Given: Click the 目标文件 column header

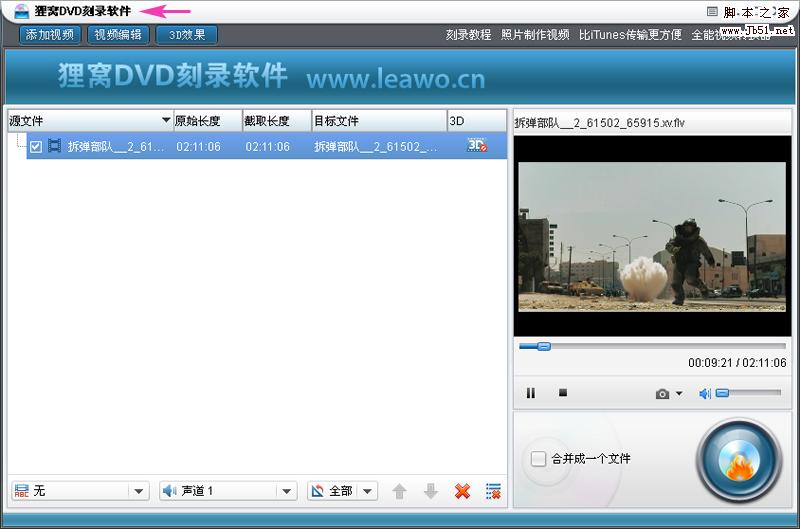Looking at the screenshot, I should (x=380, y=121).
